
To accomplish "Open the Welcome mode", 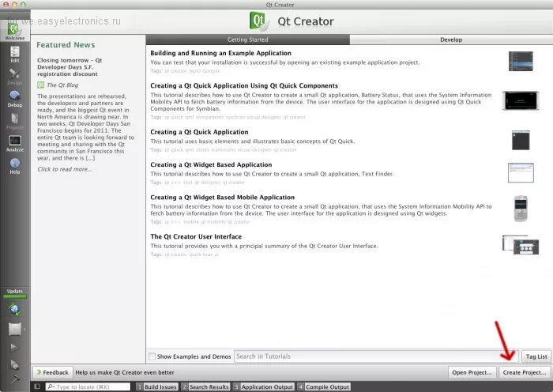I will pos(15,31).
